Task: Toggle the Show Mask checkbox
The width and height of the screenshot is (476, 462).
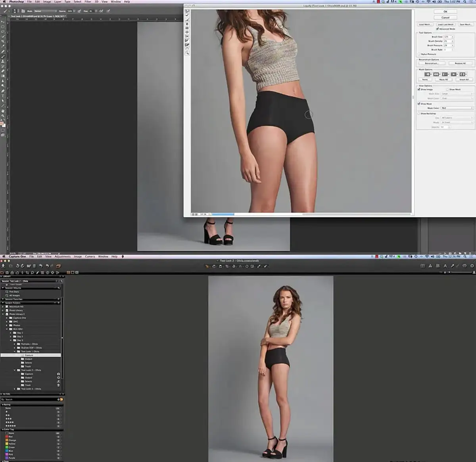Action: [419, 104]
